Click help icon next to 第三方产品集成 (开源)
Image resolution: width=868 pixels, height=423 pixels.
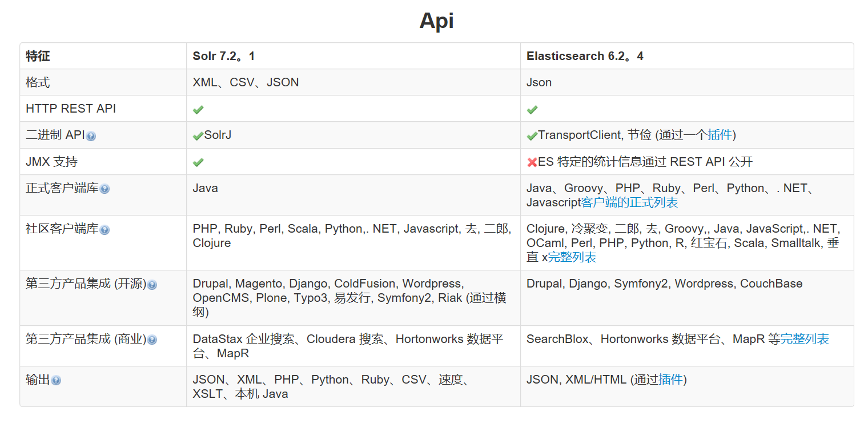pos(152,285)
